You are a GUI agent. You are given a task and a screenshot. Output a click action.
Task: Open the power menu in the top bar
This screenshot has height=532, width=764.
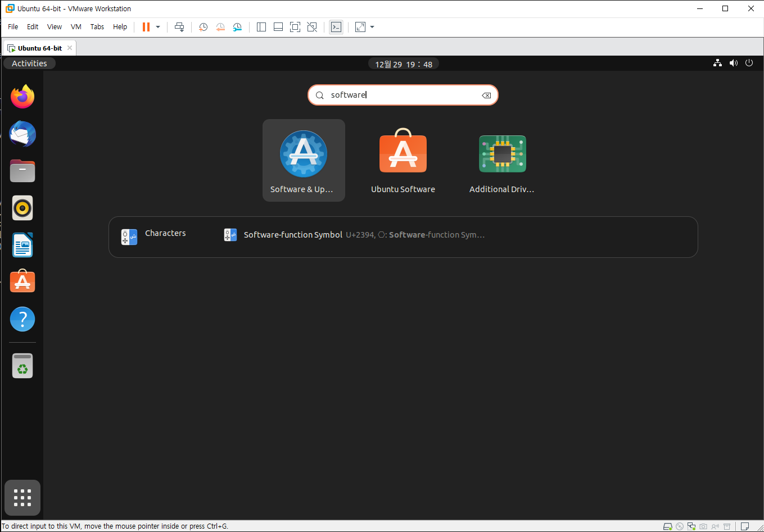point(749,63)
